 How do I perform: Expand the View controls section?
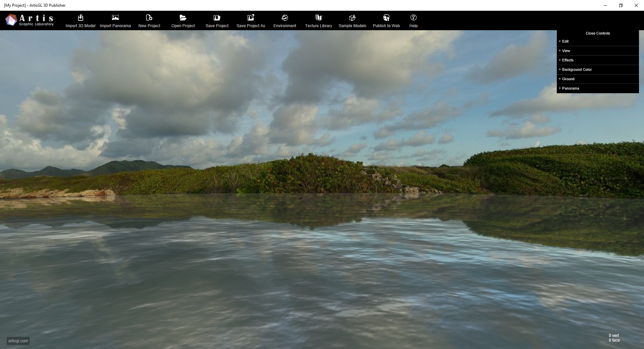[x=598, y=51]
